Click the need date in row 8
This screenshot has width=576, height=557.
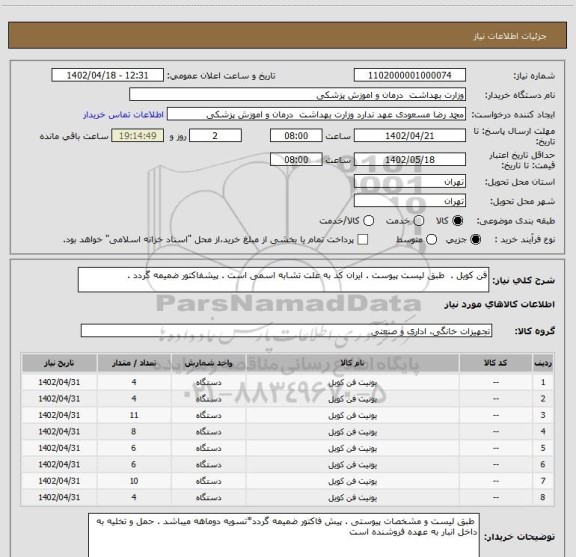click(x=59, y=497)
